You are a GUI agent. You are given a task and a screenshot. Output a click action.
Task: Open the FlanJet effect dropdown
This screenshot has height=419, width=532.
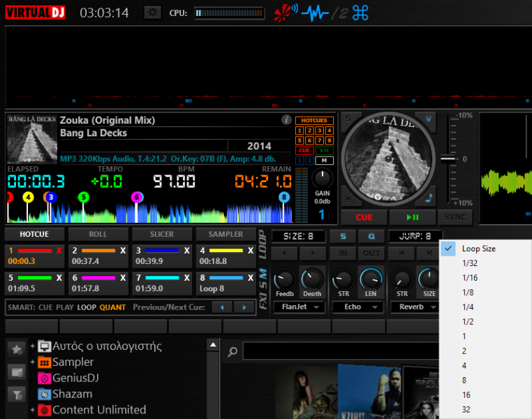pyautogui.click(x=300, y=307)
